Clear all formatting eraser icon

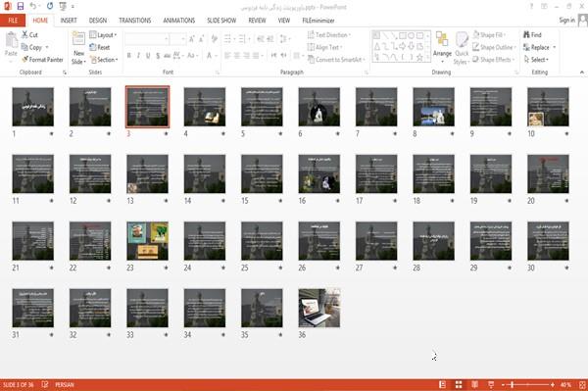(x=214, y=39)
